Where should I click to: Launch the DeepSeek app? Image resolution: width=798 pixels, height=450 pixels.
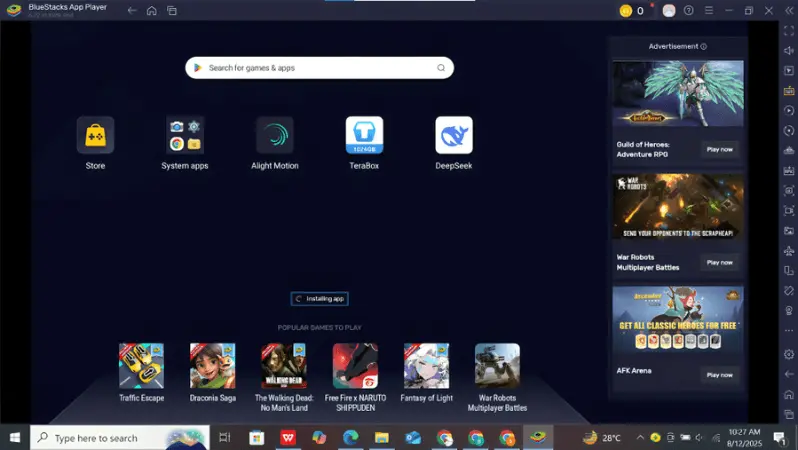pos(454,135)
